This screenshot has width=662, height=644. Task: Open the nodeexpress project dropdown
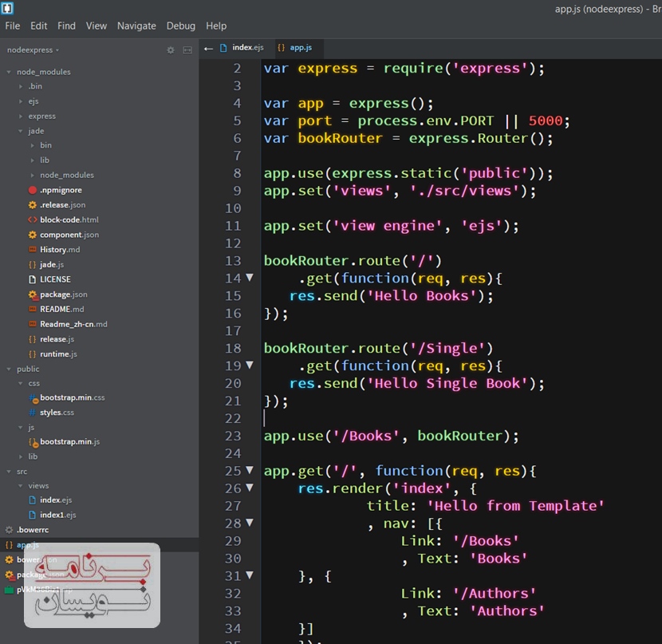(33, 49)
